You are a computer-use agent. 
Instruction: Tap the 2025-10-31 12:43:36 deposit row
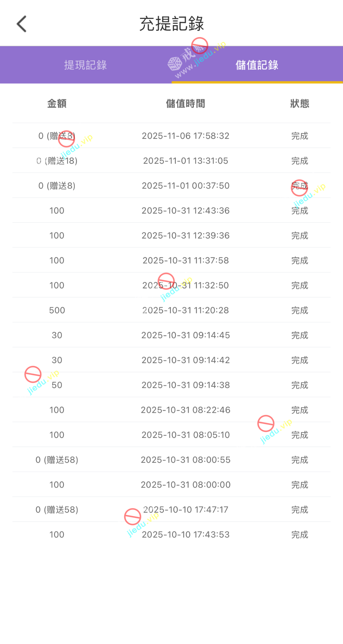185,211
